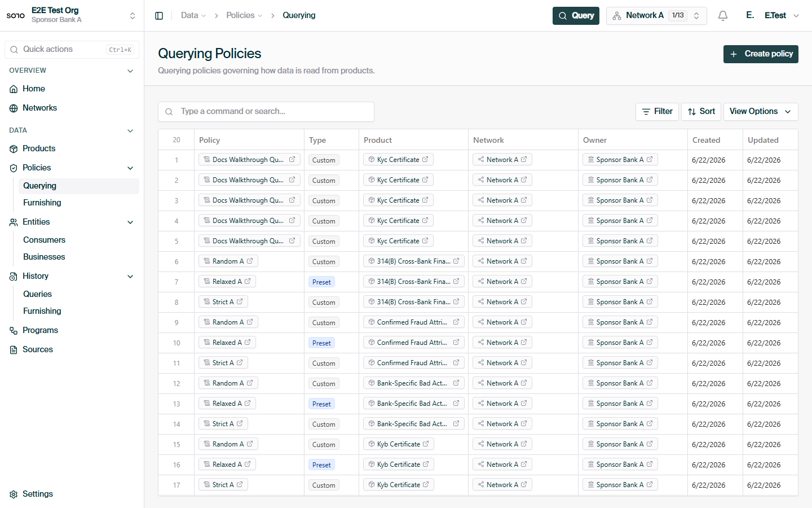This screenshot has width=812, height=508.
Task: Click the Home icon in sidebar
Action: pos(14,89)
